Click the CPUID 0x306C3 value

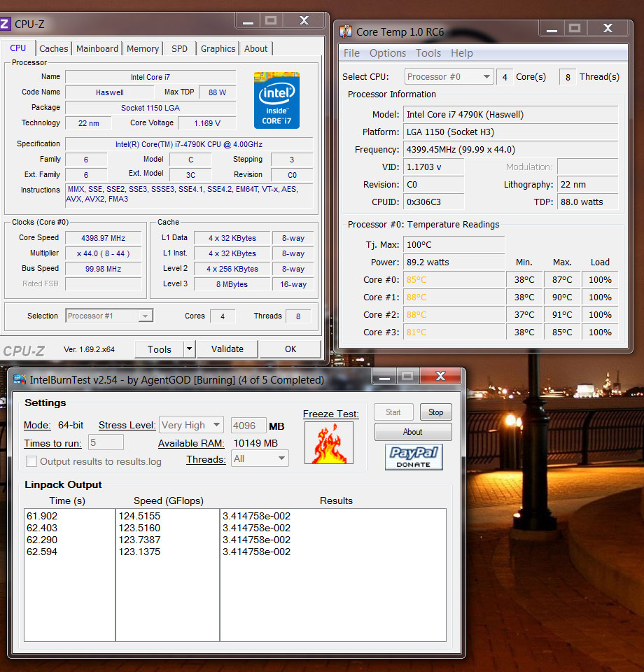433,202
